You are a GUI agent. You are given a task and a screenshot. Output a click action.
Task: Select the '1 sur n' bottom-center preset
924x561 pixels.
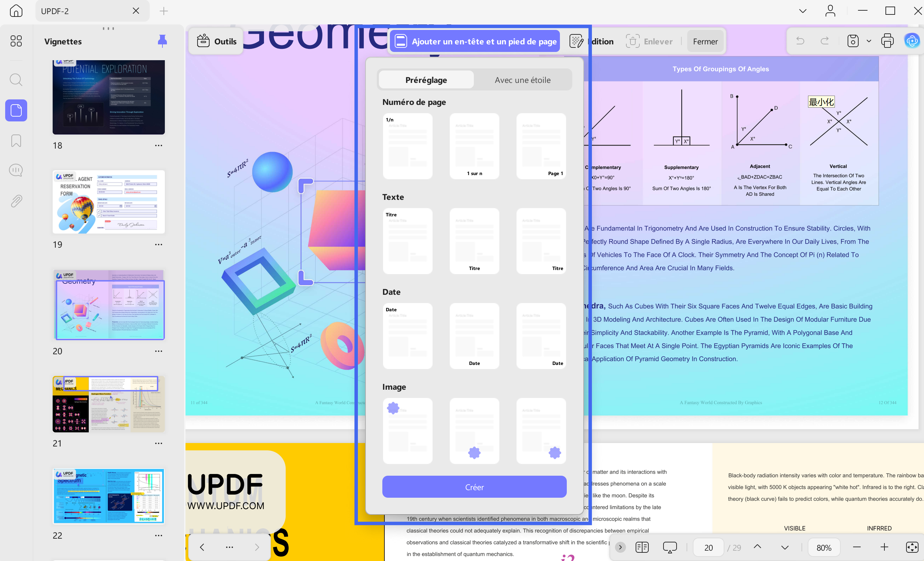click(474, 146)
